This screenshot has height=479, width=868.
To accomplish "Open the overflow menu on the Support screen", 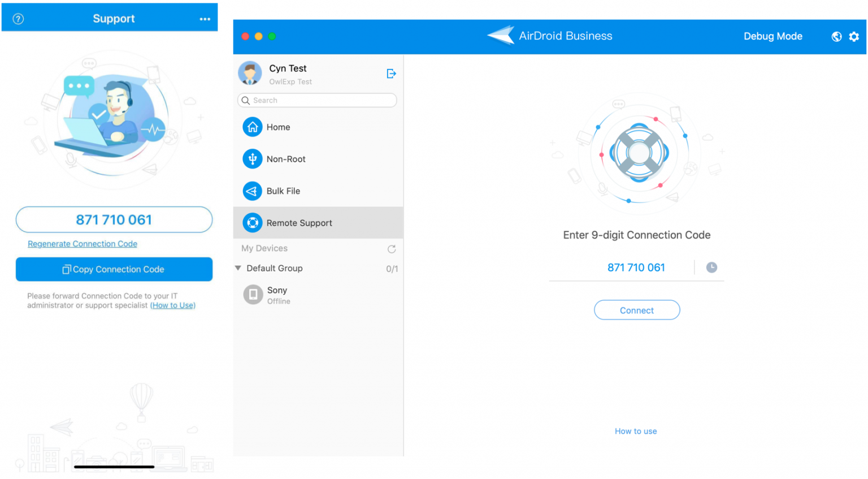I will click(205, 18).
